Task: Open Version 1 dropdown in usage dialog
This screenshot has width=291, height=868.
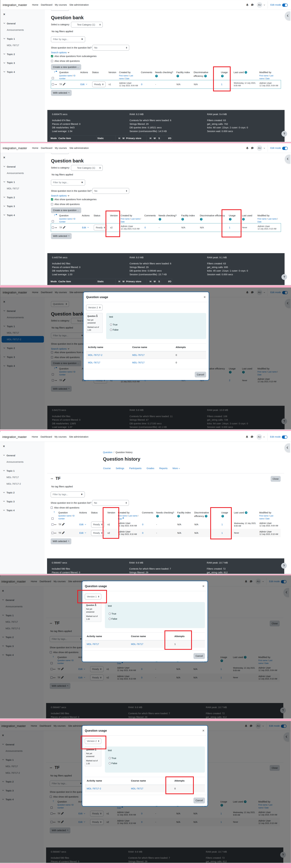Action: 93,596
